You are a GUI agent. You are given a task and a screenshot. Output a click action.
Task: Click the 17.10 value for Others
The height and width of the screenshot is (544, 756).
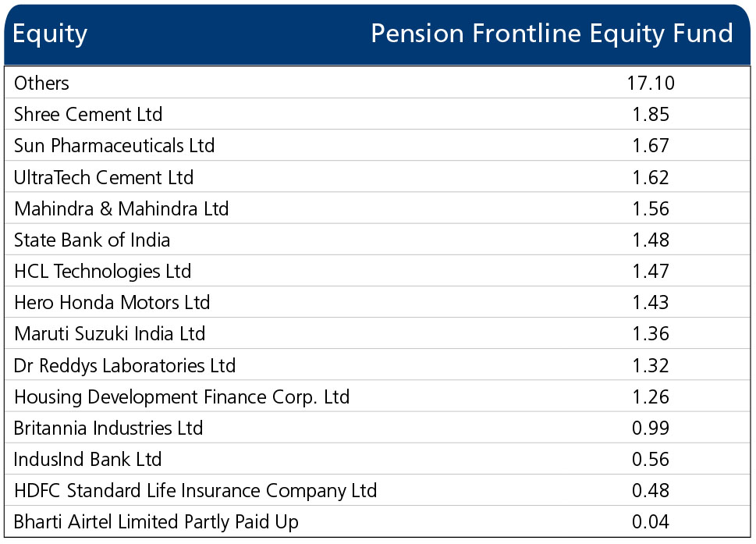[x=651, y=84]
